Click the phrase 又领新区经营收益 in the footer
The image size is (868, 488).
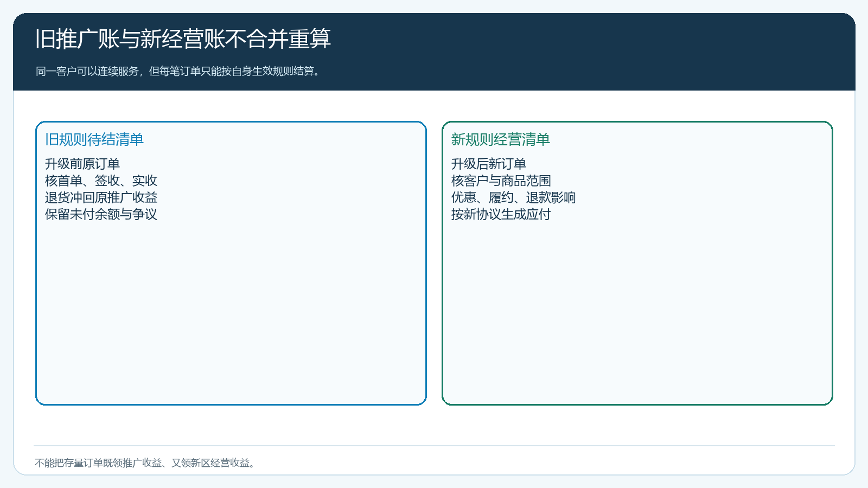(x=211, y=463)
